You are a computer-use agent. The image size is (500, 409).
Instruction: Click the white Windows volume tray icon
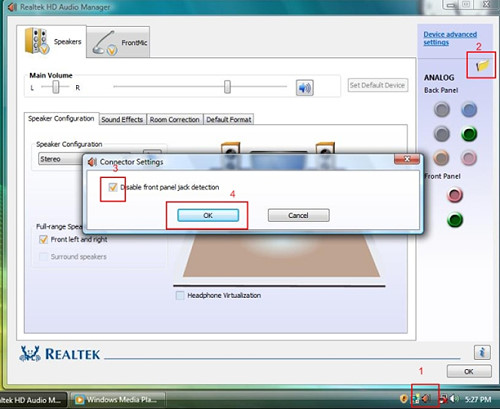coord(454,399)
